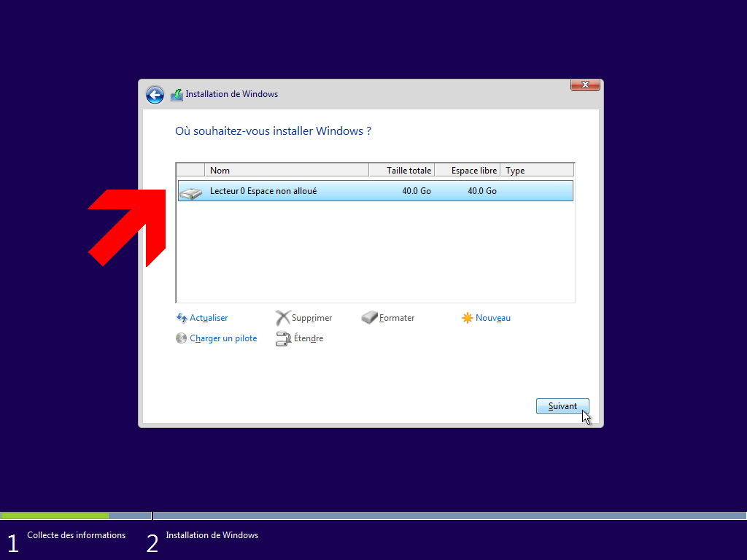Select the hard drive icon for Lecteur 0
The height and width of the screenshot is (560, 747).
coord(191,192)
